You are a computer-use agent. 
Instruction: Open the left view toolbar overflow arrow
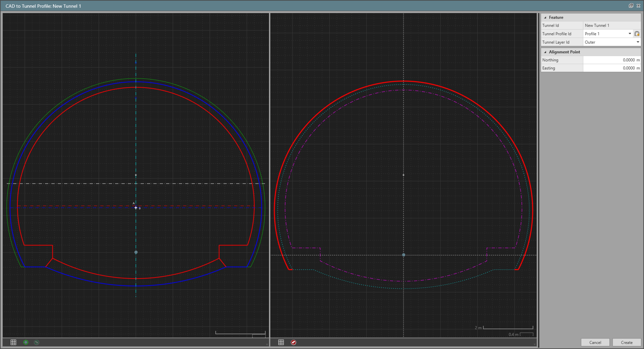[267, 345]
